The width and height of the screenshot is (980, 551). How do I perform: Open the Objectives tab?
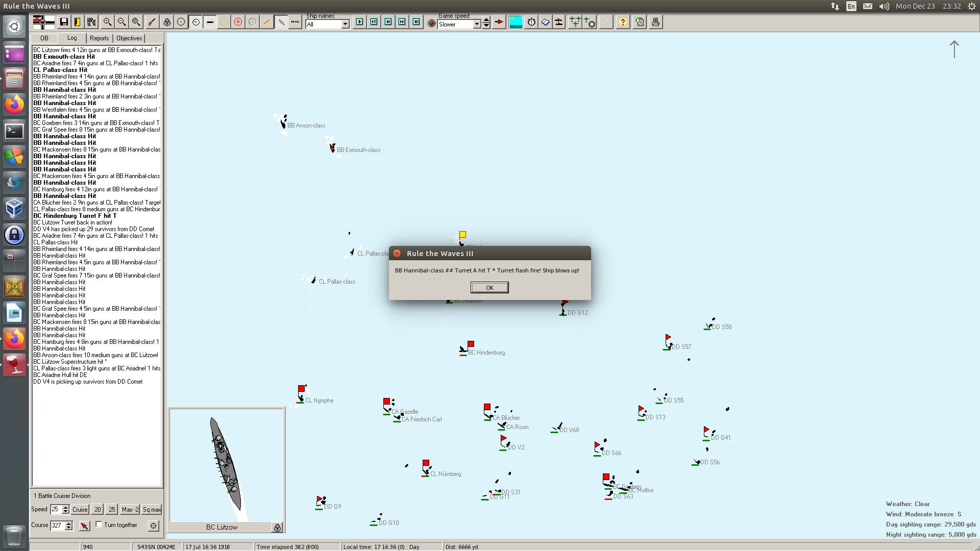tap(129, 38)
